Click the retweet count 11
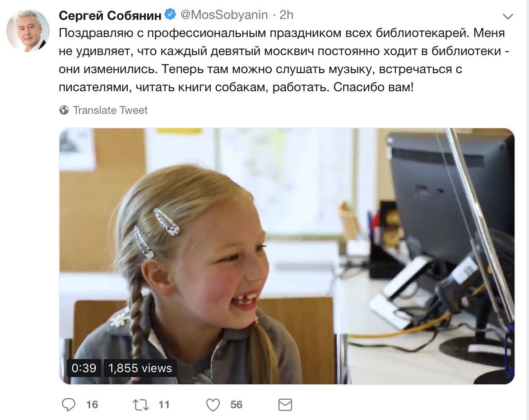This screenshot has width=529, height=420. point(164,405)
